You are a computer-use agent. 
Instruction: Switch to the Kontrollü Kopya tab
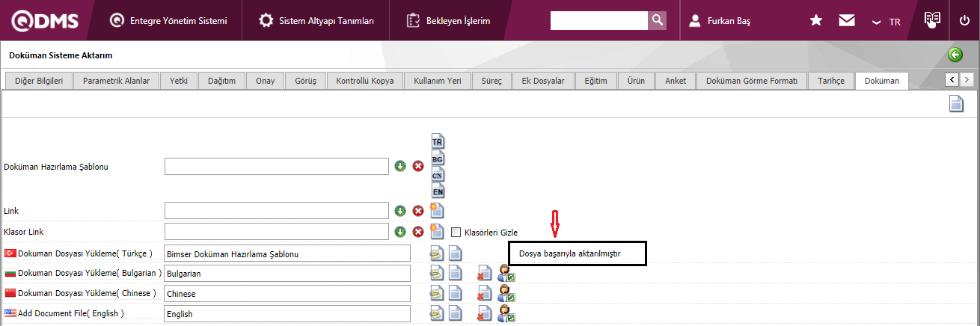(365, 80)
